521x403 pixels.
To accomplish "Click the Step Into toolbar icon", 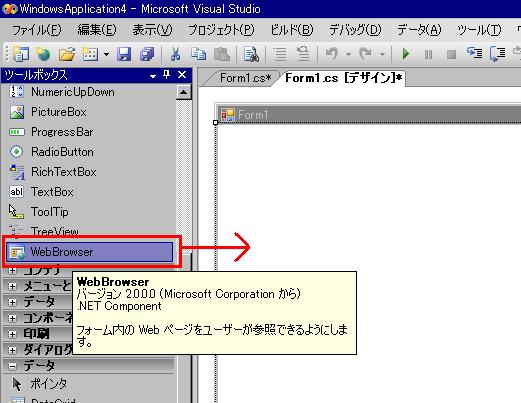I will pyautogui.click(x=475, y=53).
